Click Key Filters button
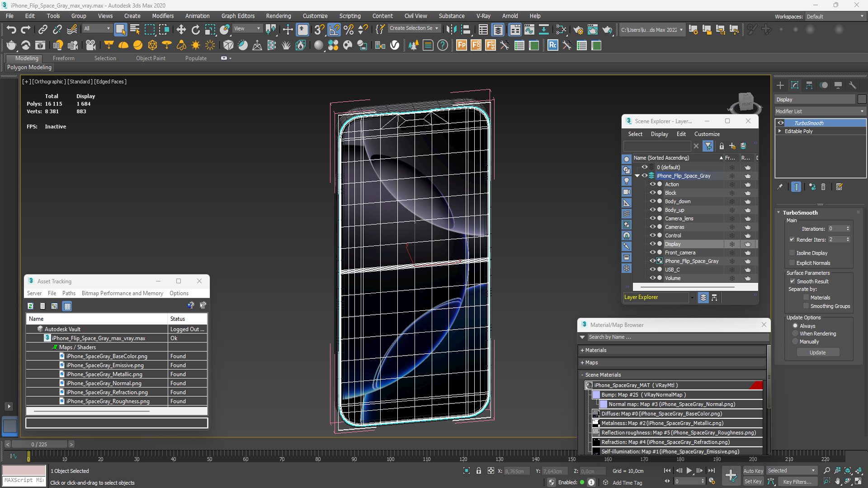Image resolution: width=868 pixels, height=488 pixels. [798, 482]
